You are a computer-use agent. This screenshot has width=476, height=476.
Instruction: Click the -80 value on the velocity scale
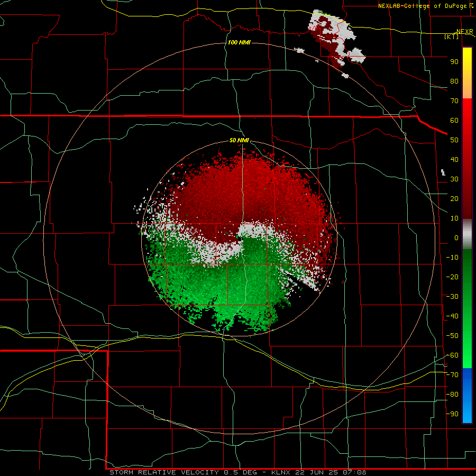tap(452, 395)
